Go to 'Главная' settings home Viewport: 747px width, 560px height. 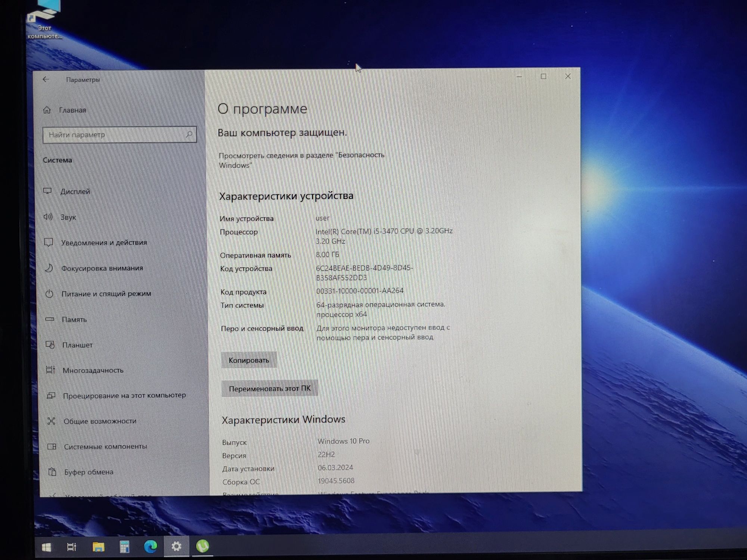72,110
